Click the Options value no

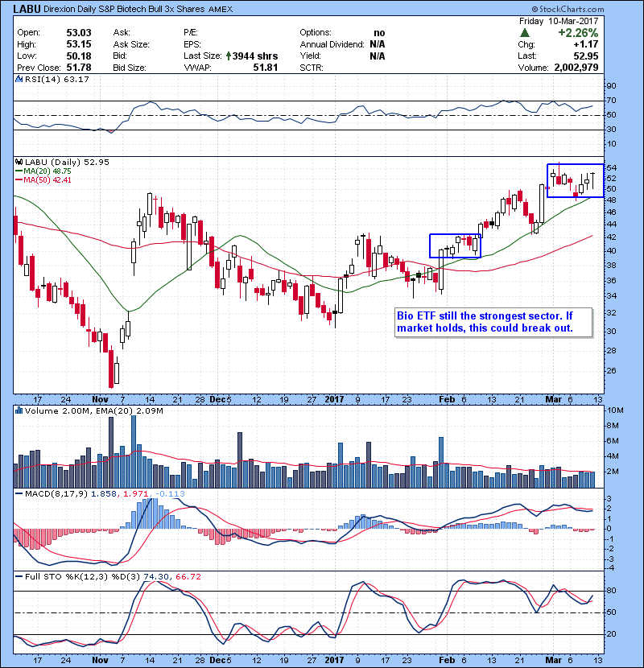[379, 33]
